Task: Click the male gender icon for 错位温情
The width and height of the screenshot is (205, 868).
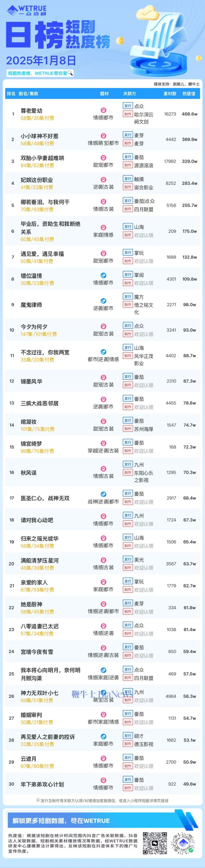Action: click(x=104, y=275)
